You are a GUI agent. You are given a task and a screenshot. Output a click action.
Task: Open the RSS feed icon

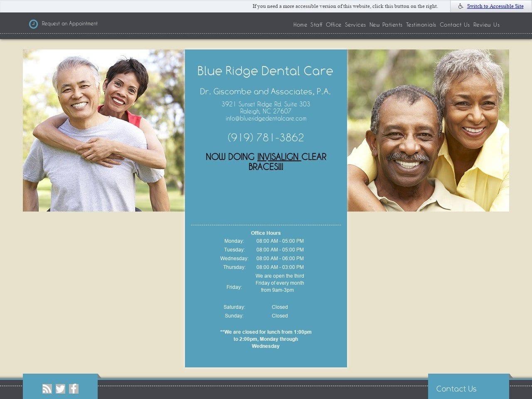pos(47,389)
